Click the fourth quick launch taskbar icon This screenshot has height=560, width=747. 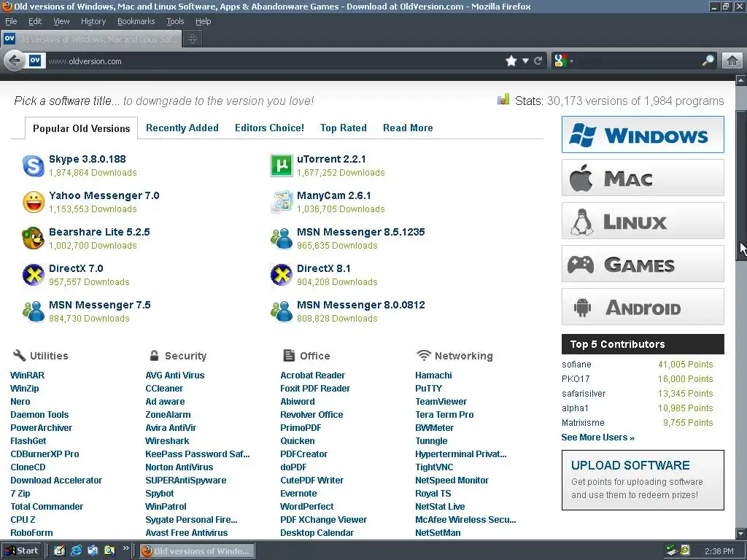click(x=109, y=551)
